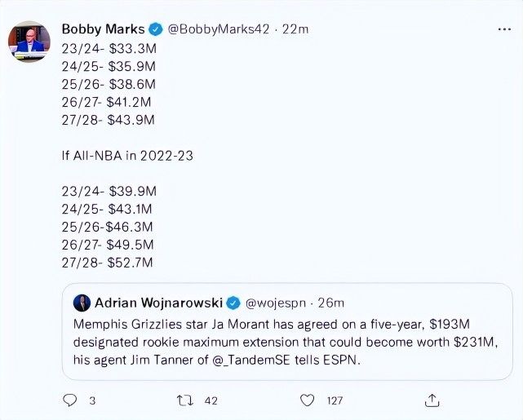Click the "If All-NBA in 2022-23" line
The height and width of the screenshot is (420, 523).
pos(127,156)
